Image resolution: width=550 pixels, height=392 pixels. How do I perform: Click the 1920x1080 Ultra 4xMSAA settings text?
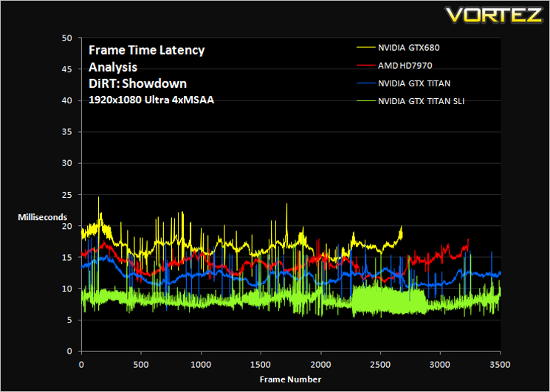tap(151, 100)
